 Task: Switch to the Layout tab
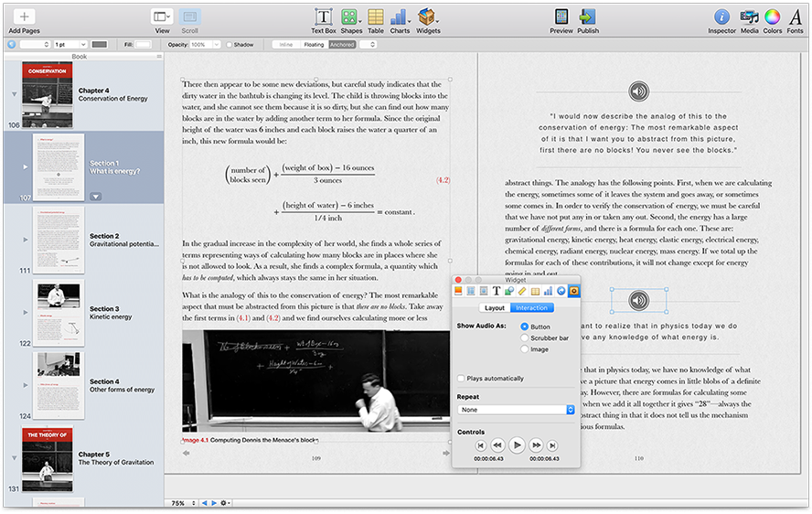pyautogui.click(x=494, y=308)
